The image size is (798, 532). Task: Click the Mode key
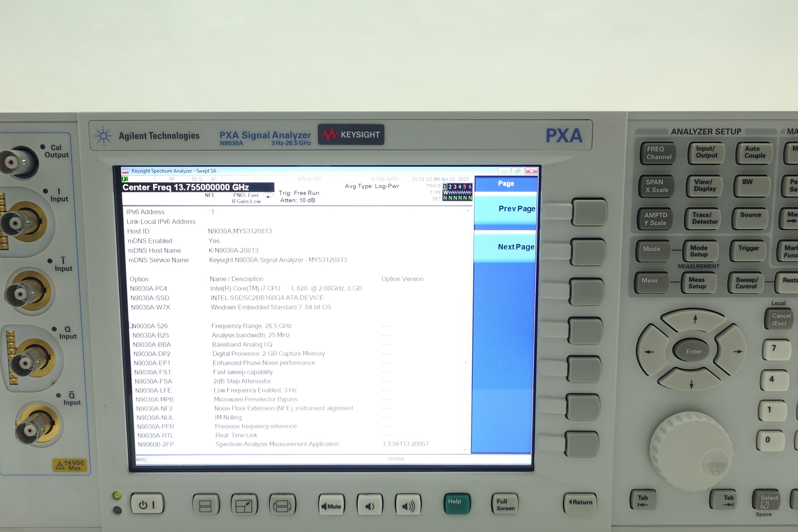point(653,251)
